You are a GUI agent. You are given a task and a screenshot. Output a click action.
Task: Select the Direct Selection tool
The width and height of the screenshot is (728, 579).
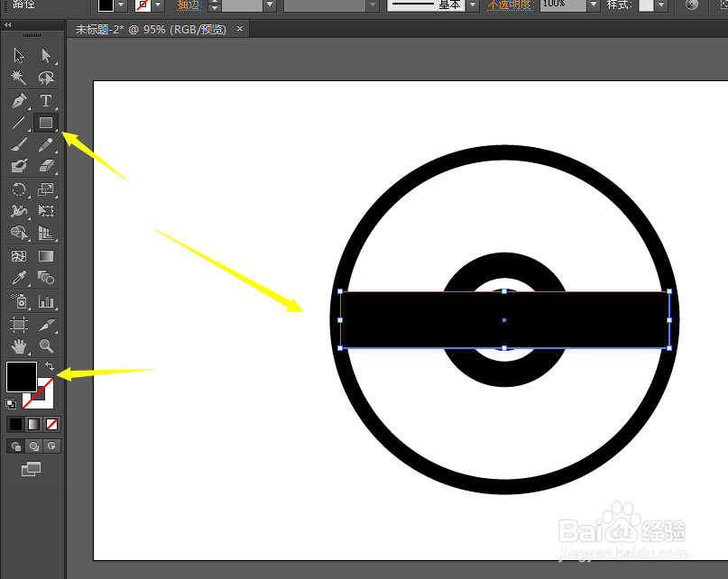[46, 55]
